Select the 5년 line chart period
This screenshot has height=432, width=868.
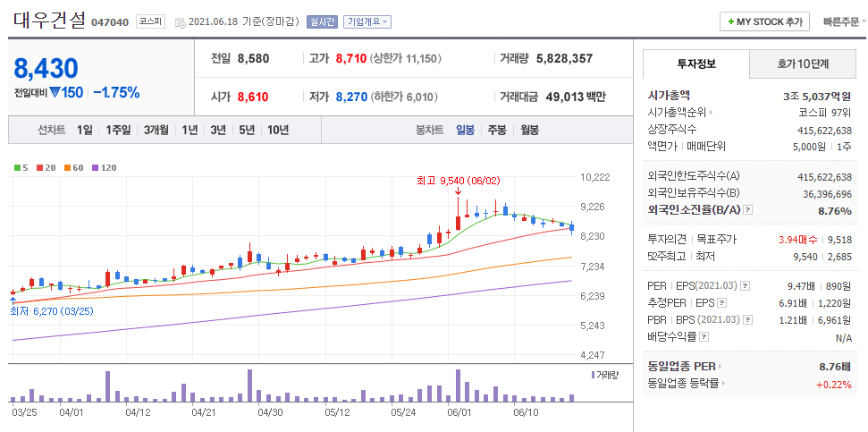pyautogui.click(x=247, y=131)
